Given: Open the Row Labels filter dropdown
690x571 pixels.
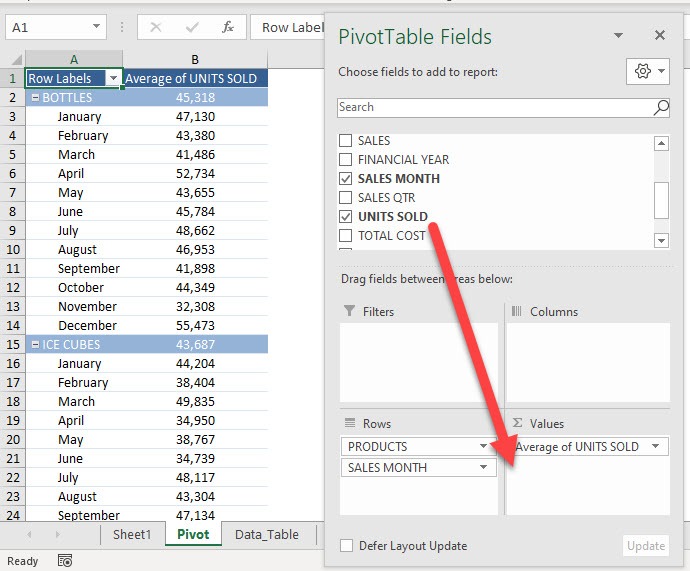Looking at the screenshot, I should click(x=113, y=78).
